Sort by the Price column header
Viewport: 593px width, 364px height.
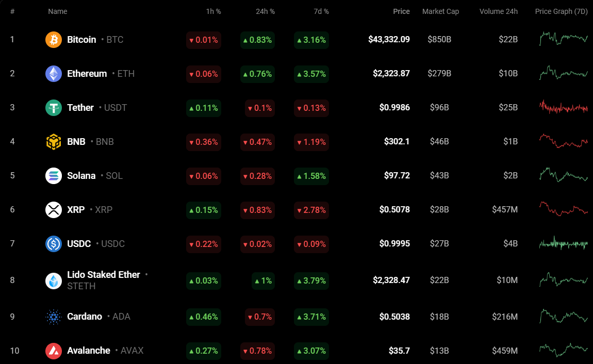(401, 11)
